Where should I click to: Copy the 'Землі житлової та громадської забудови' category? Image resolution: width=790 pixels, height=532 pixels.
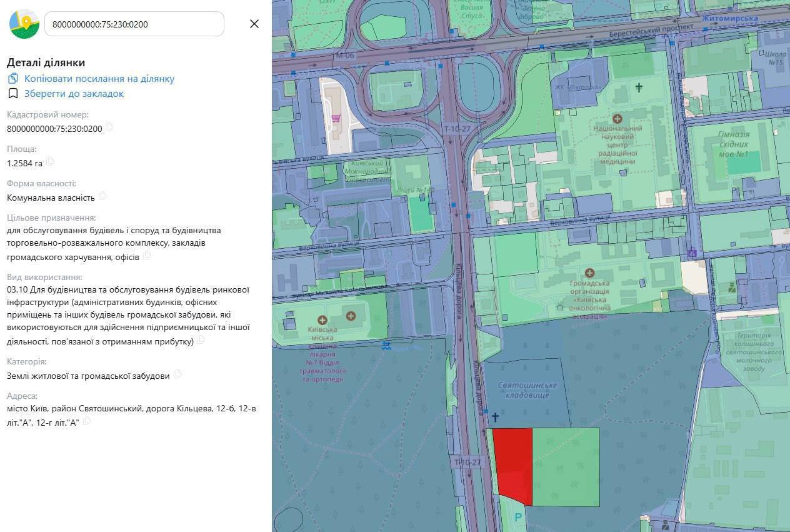click(x=177, y=374)
